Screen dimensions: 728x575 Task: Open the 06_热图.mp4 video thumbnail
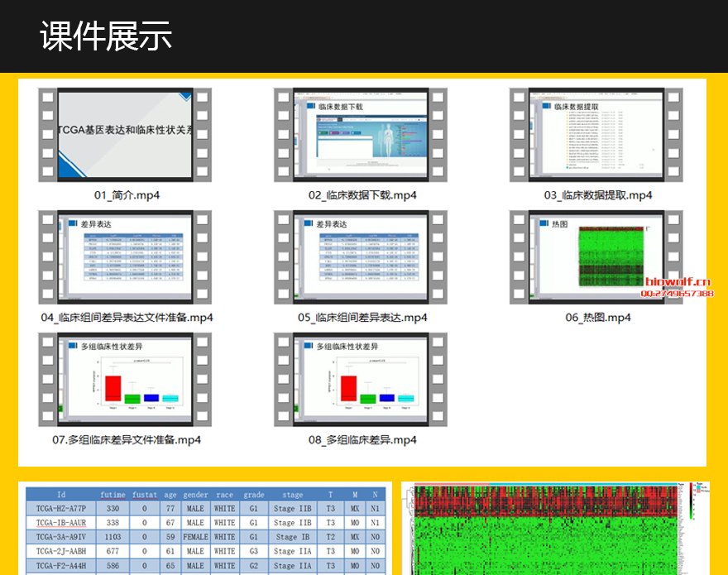point(596,257)
